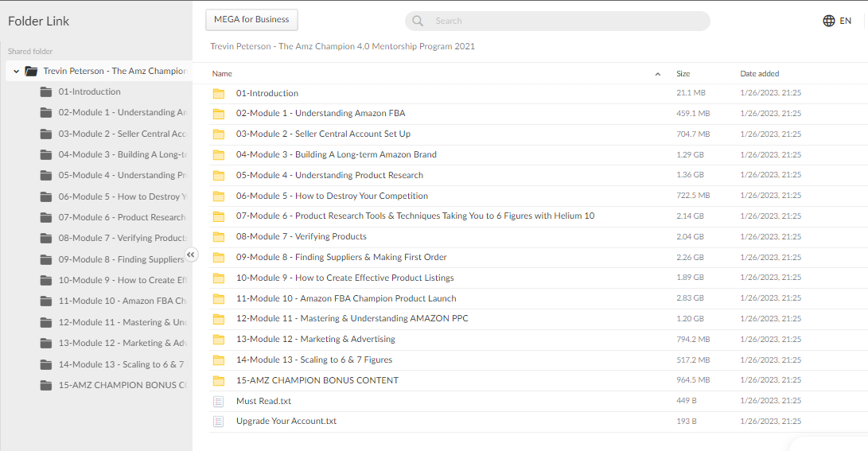Viewport: 868px width, 451px height.
Task: Click breadcrumb Trevin Peterson Amz Champion 4.0 path
Action: click(343, 46)
